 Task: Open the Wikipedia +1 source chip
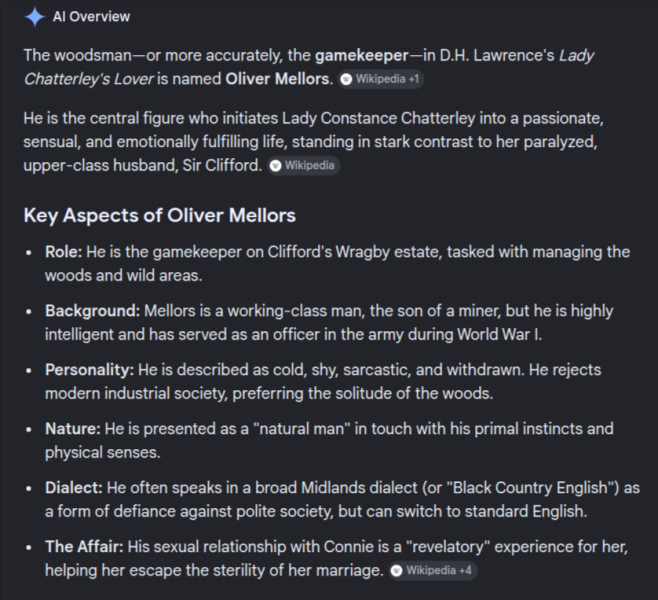coord(381,79)
